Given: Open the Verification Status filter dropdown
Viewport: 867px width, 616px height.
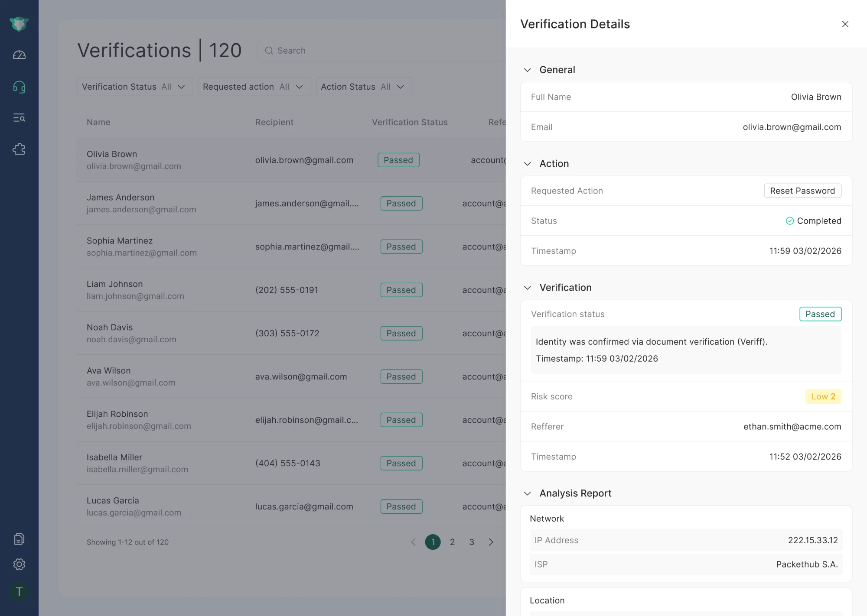Looking at the screenshot, I should click(x=135, y=87).
